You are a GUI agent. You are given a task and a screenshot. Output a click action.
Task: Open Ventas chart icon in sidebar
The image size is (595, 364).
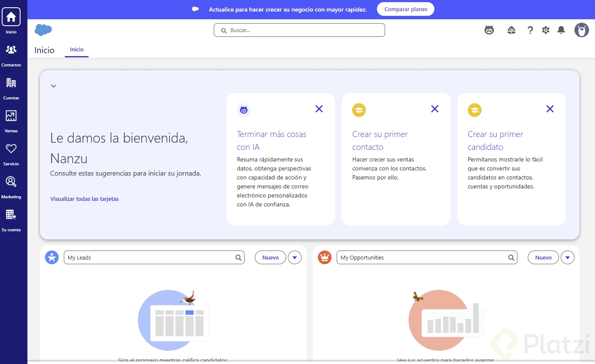pos(11,116)
